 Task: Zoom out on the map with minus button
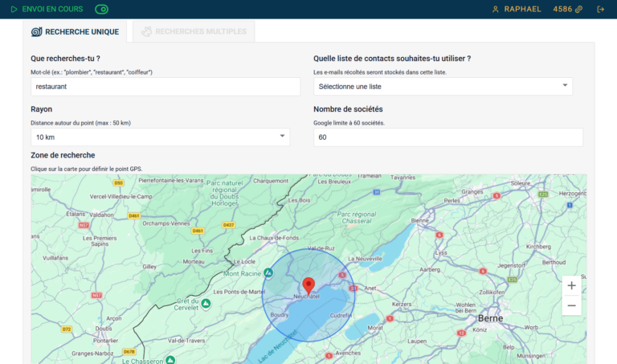(x=572, y=305)
